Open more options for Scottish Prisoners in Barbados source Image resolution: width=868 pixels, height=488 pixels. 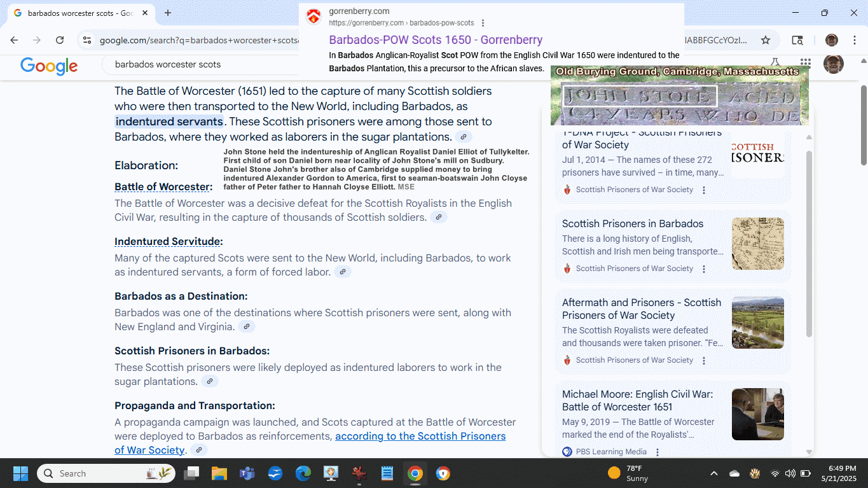(704, 268)
